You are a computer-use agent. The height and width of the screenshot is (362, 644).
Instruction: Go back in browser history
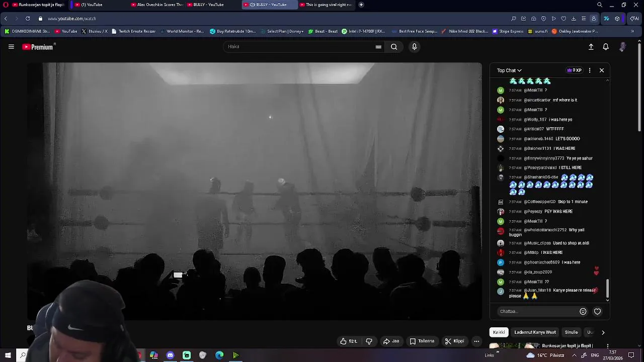click(6, 19)
